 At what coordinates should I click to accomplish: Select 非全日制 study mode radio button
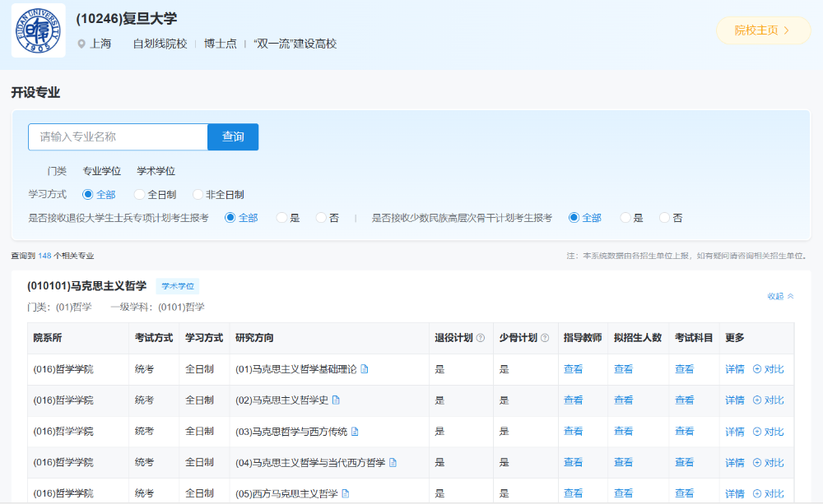click(x=198, y=195)
